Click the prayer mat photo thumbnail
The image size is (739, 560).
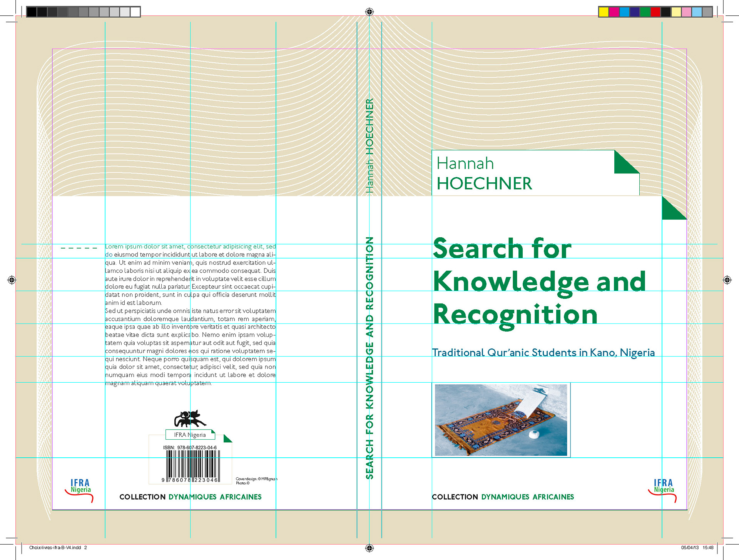(x=500, y=420)
